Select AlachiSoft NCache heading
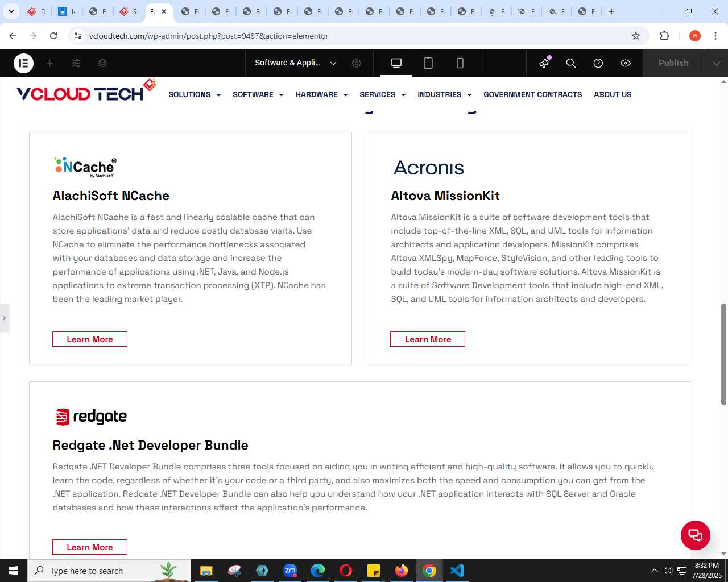Image resolution: width=728 pixels, height=582 pixels. click(111, 196)
